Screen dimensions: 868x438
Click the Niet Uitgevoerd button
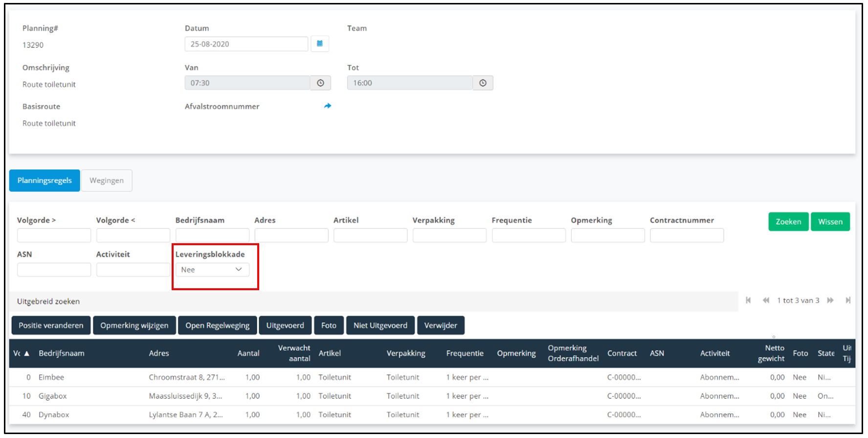pos(380,325)
